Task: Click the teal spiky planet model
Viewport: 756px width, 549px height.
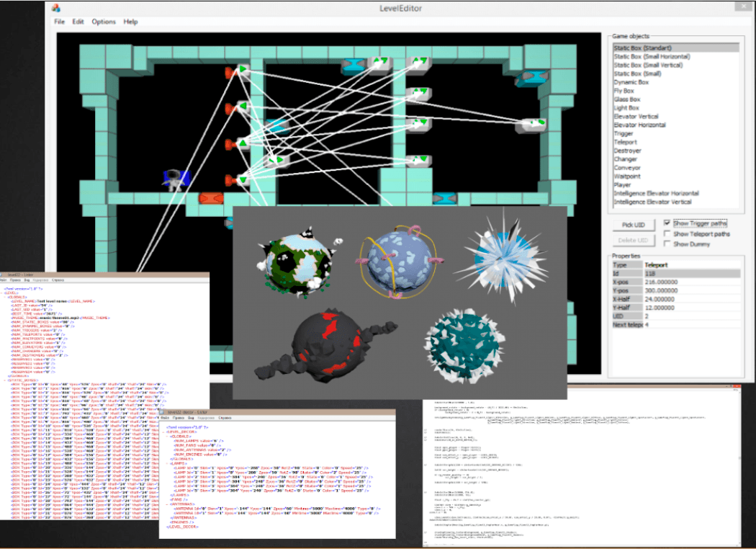Action: point(464,345)
